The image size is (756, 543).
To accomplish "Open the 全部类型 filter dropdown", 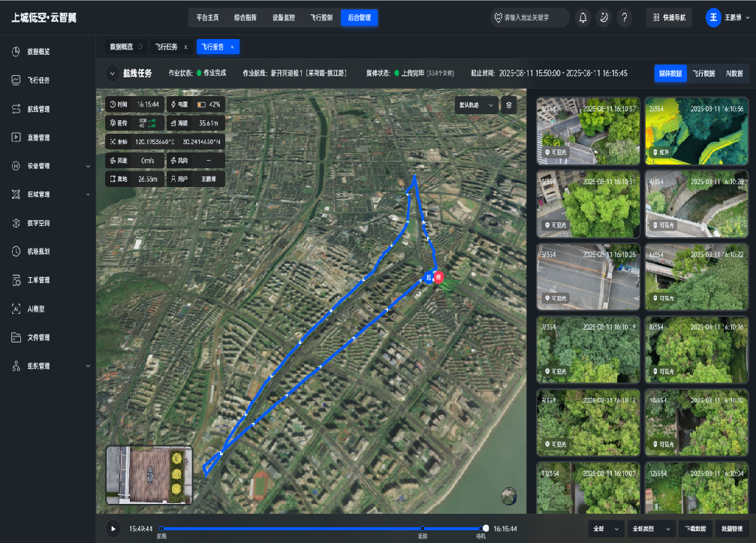I will click(651, 529).
